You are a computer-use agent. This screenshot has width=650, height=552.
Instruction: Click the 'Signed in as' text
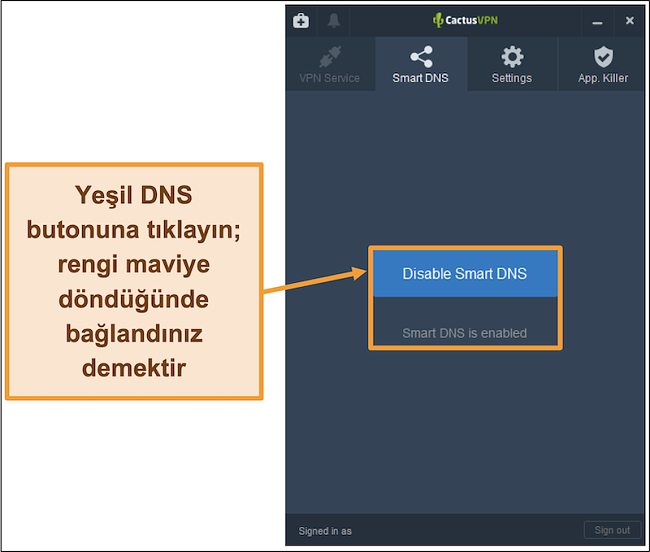(325, 531)
